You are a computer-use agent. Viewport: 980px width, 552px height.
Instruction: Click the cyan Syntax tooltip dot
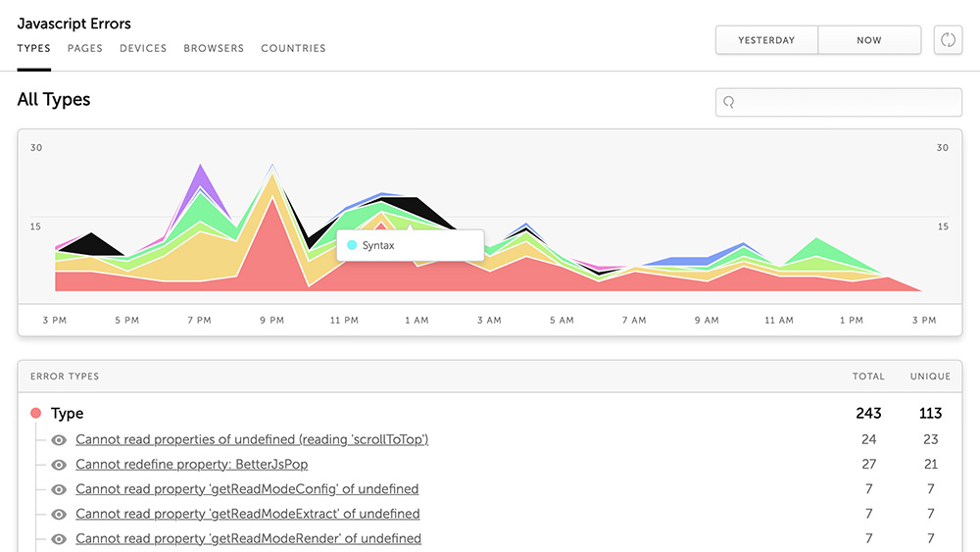(x=352, y=245)
